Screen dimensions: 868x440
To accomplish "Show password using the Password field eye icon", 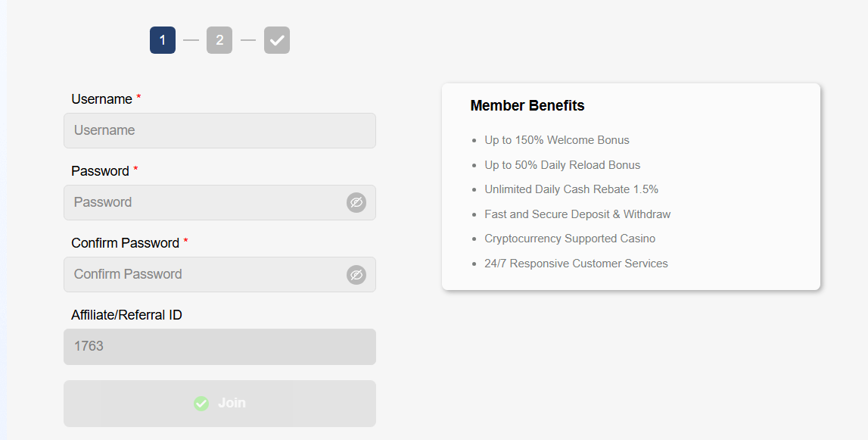I will 356,202.
